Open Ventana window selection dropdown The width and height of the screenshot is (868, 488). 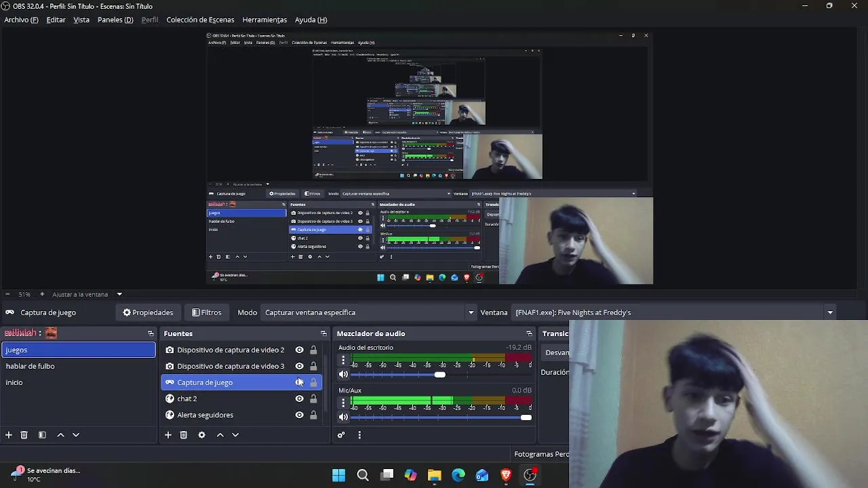click(674, 312)
